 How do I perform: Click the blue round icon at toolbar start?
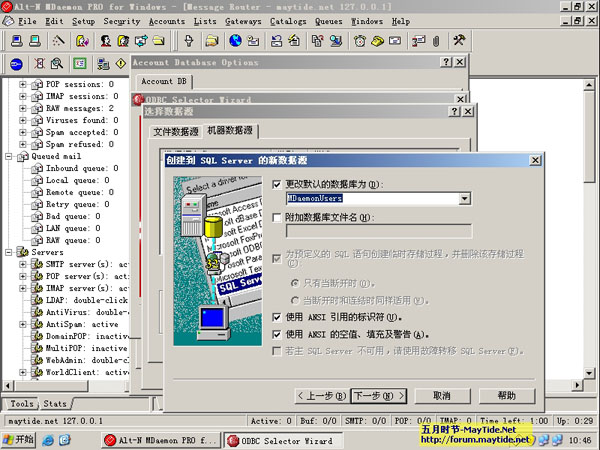coord(16,64)
